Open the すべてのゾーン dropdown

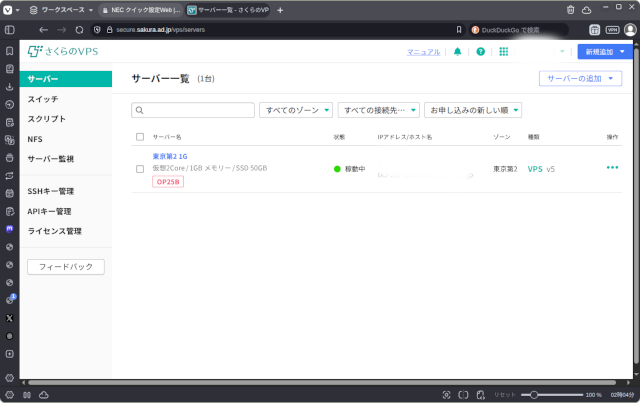coord(296,110)
